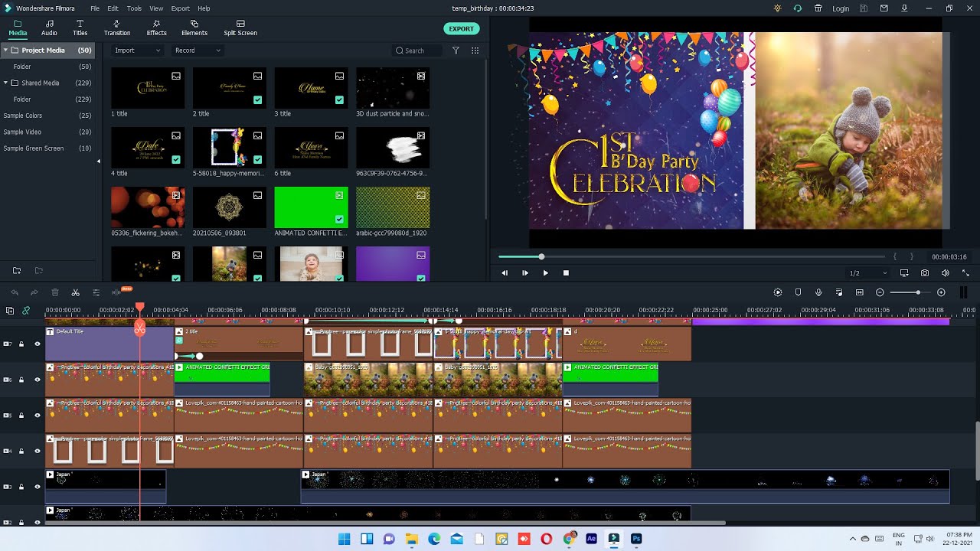Open Adobe After Effects from taskbar

pyautogui.click(x=591, y=539)
